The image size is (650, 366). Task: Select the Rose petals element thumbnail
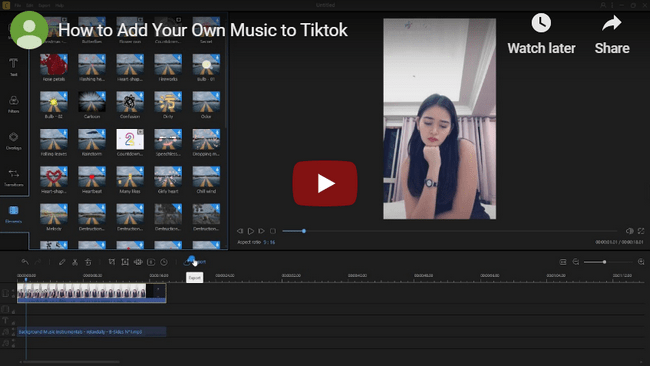pos(54,65)
